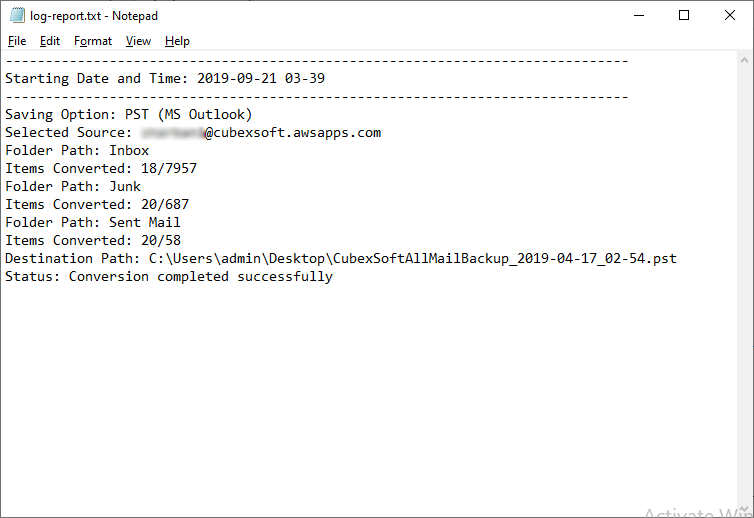Click the Notepad icon in the title bar

(17, 15)
